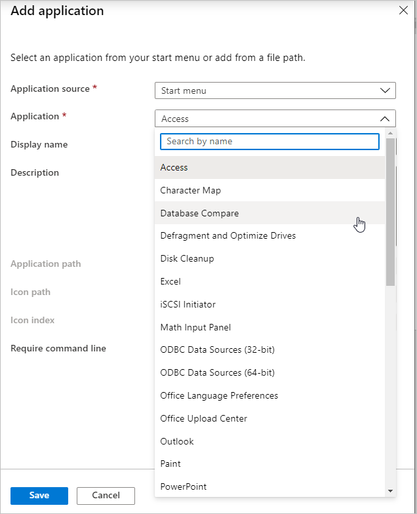Select iSCSI Initiator entry
Screen dimensions: 417x514
(270, 304)
